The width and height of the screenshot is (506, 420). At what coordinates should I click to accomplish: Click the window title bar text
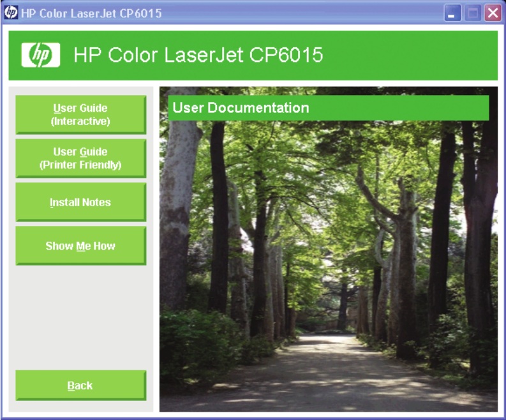pos(91,13)
